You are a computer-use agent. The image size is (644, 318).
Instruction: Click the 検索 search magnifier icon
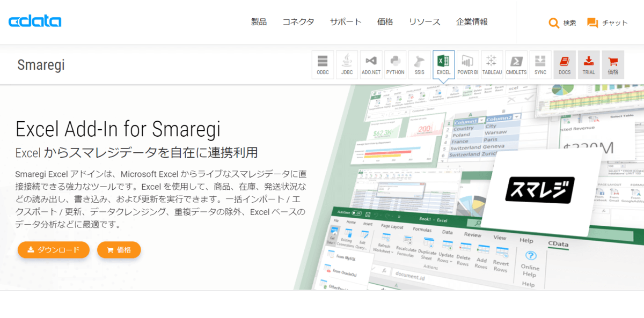554,23
